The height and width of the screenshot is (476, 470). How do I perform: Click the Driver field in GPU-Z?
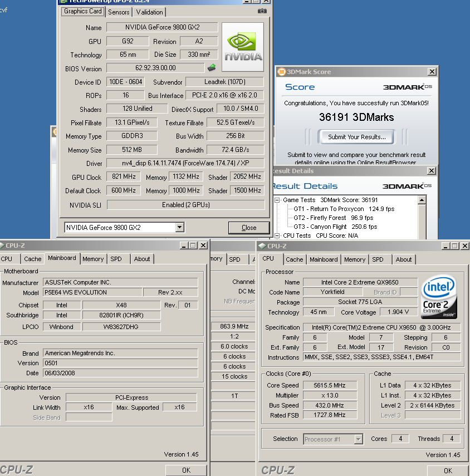[x=185, y=163]
